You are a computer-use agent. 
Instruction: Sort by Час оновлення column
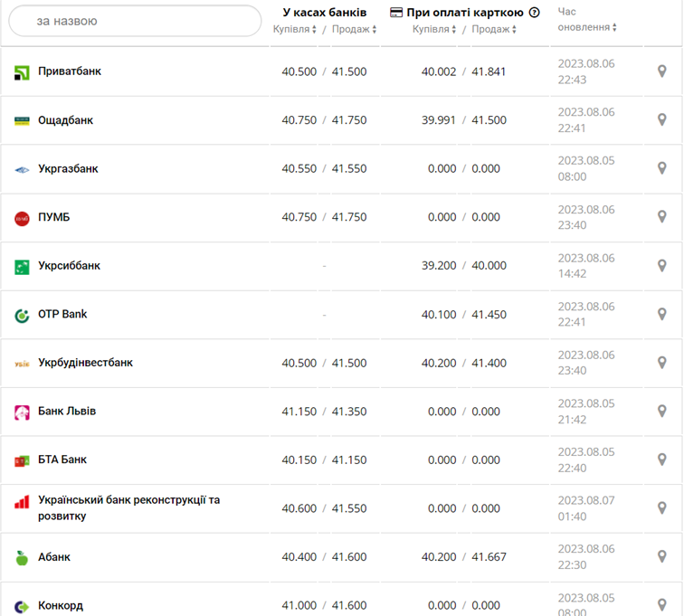586,27
